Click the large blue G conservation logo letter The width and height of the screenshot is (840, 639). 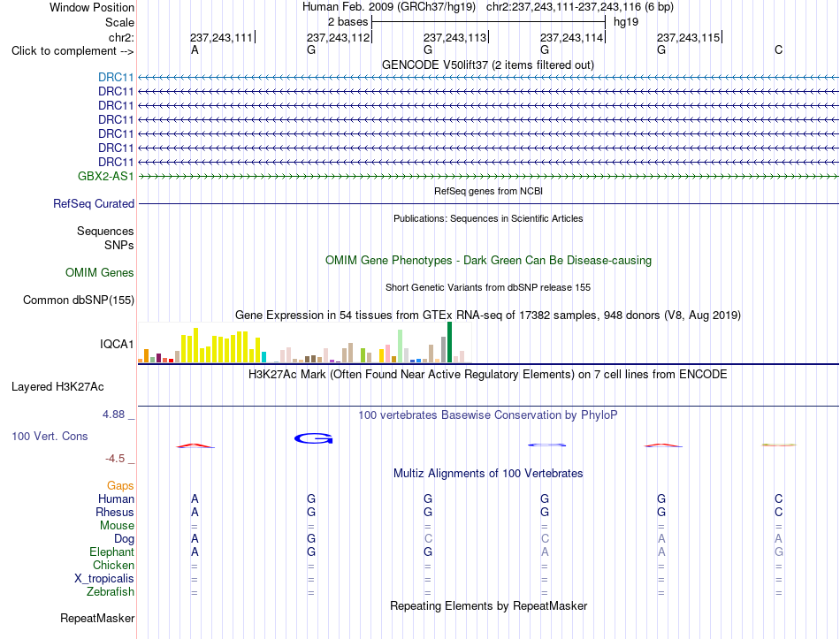[313, 438]
